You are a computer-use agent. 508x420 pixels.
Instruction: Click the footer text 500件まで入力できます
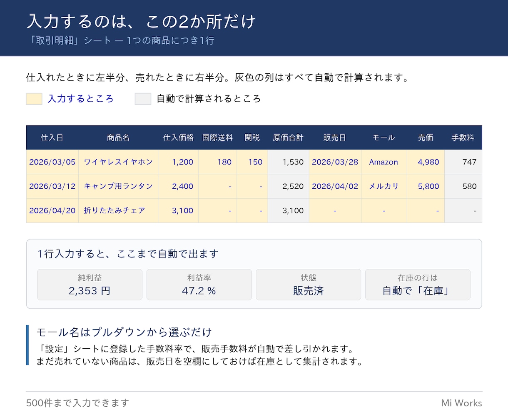pos(78,403)
